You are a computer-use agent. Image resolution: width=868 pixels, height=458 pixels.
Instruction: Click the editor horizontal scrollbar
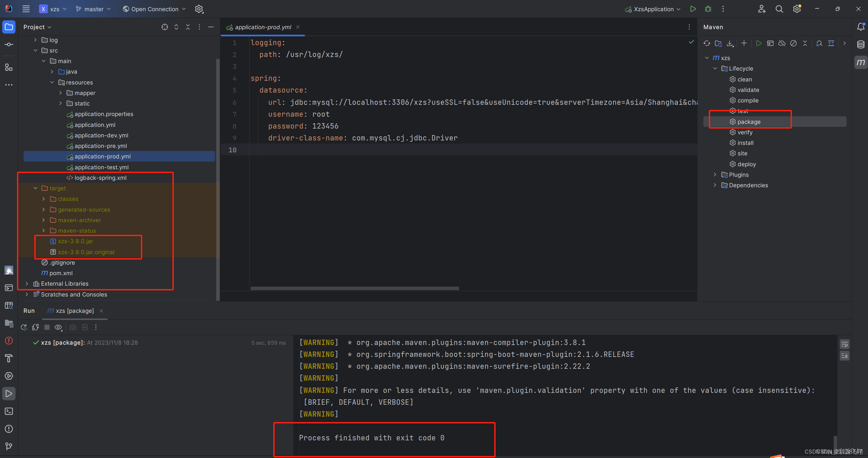(x=355, y=288)
